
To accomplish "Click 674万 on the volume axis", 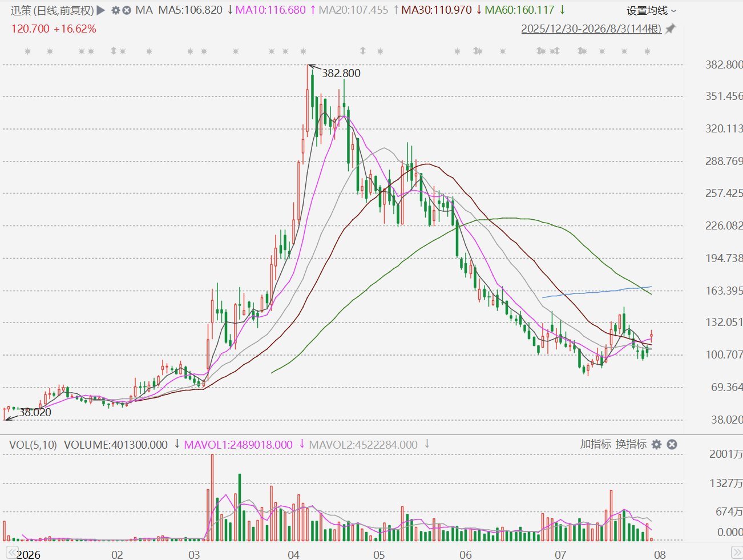I will (729, 511).
